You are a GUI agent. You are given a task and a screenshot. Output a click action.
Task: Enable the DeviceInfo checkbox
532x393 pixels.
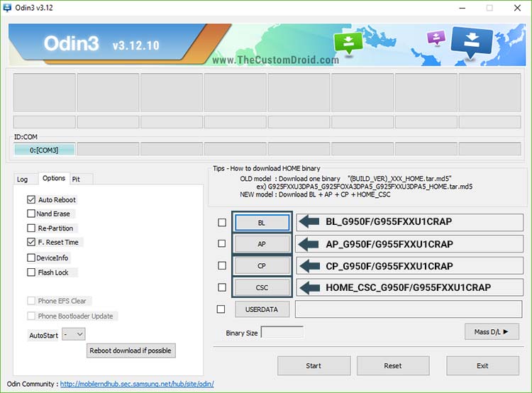[x=31, y=258]
